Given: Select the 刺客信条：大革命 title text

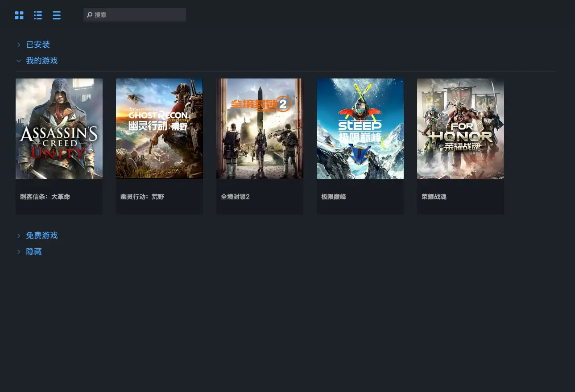Looking at the screenshot, I should click(x=45, y=197).
